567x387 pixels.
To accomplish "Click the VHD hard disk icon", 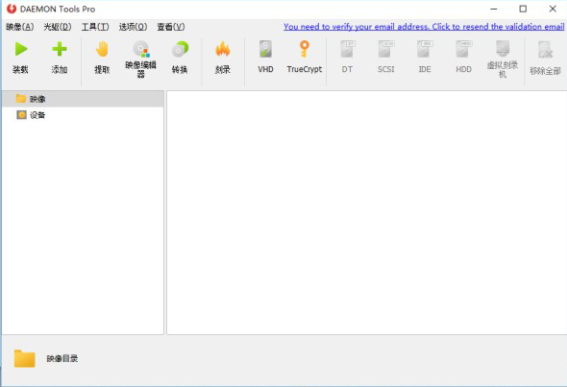I will [x=265, y=49].
